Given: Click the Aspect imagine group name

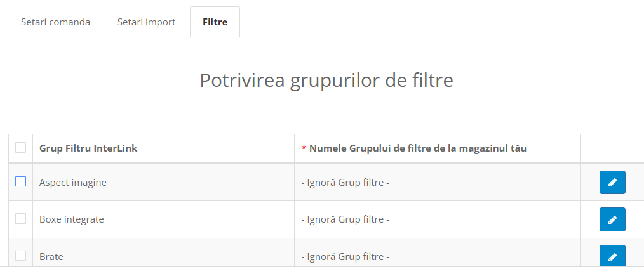Looking at the screenshot, I should (73, 183).
